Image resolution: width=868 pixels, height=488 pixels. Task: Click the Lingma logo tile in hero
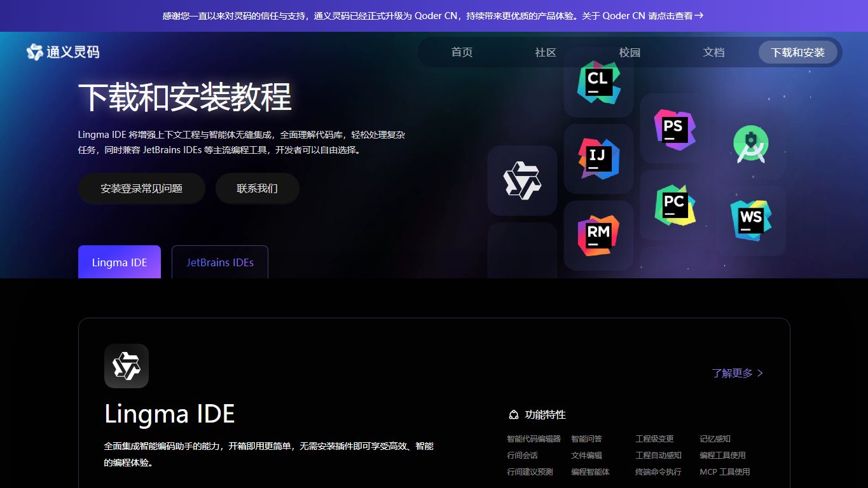522,180
